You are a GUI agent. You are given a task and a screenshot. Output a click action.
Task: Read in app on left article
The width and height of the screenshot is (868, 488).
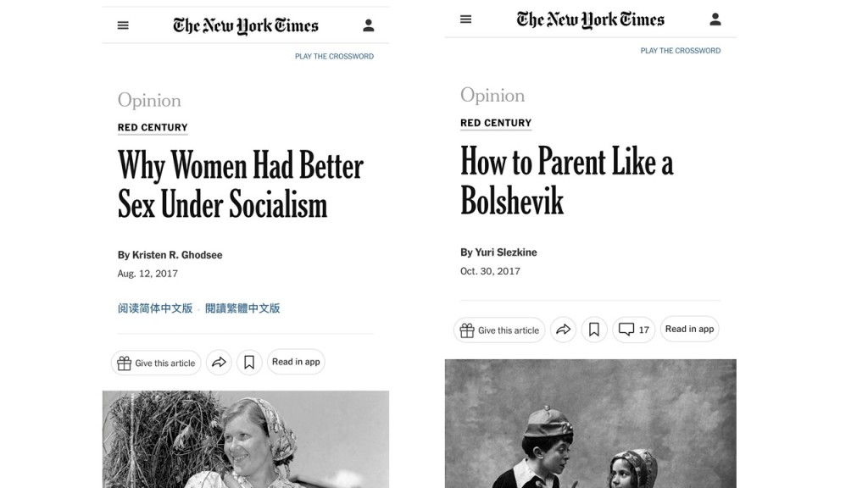coord(296,362)
